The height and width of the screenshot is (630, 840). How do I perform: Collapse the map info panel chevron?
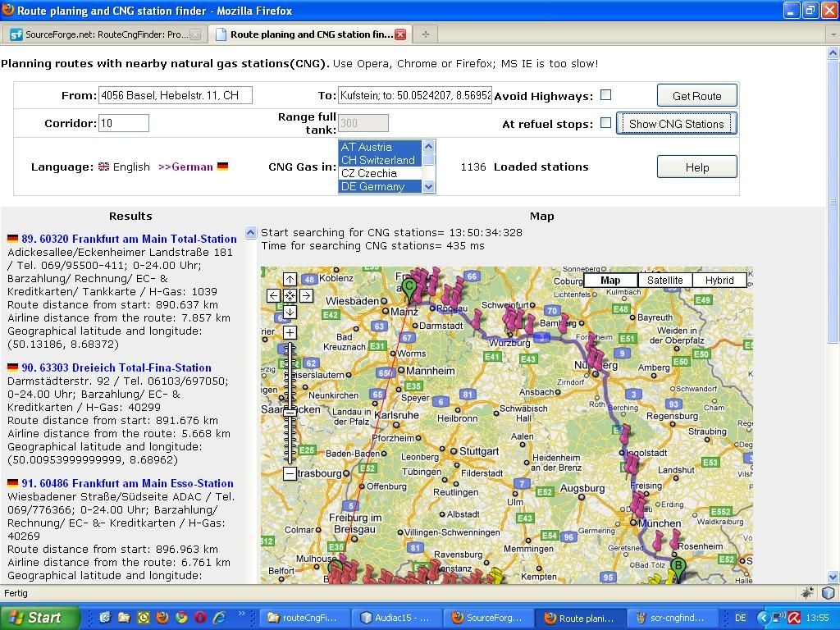pyautogui.click(x=251, y=233)
